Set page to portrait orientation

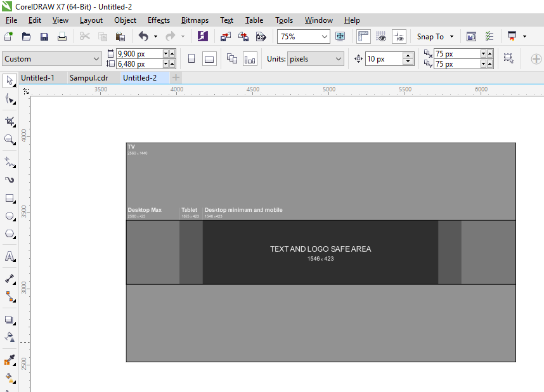[191, 59]
